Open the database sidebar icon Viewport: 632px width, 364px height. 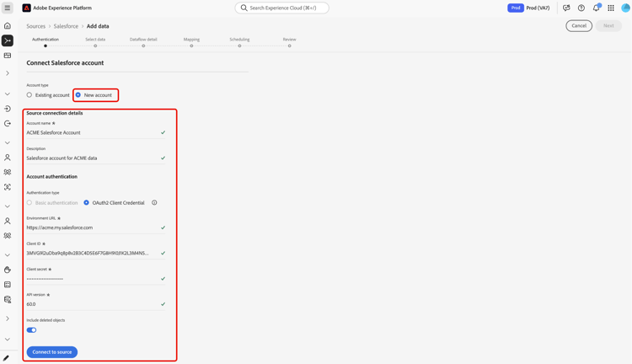8,299
